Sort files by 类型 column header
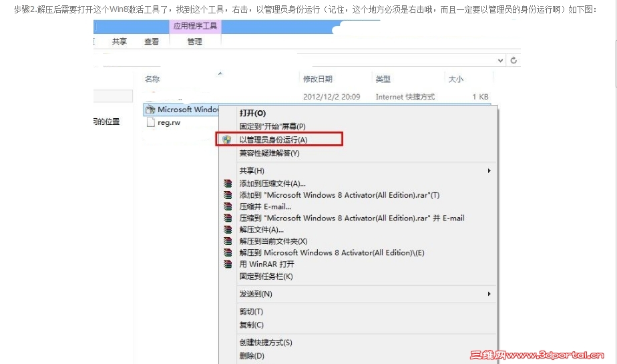The width and height of the screenshot is (617, 364). tap(383, 79)
